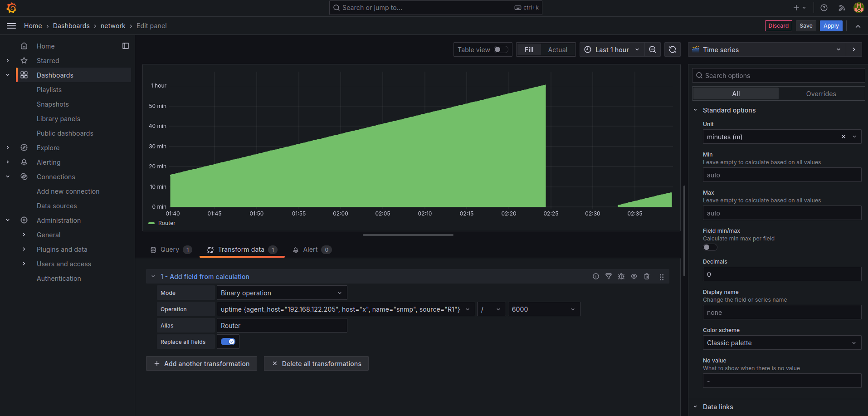Click the Display name input field
Screen dimensions: 868x416
click(782, 312)
